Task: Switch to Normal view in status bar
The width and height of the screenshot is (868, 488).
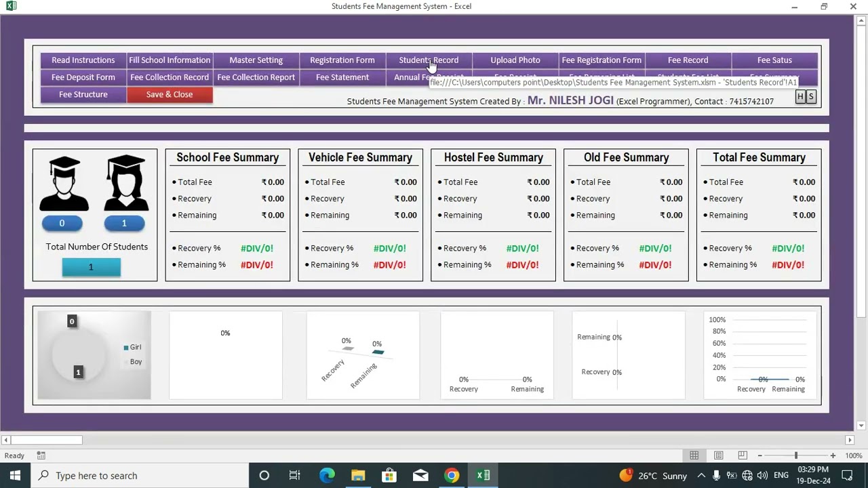Action: 694,455
